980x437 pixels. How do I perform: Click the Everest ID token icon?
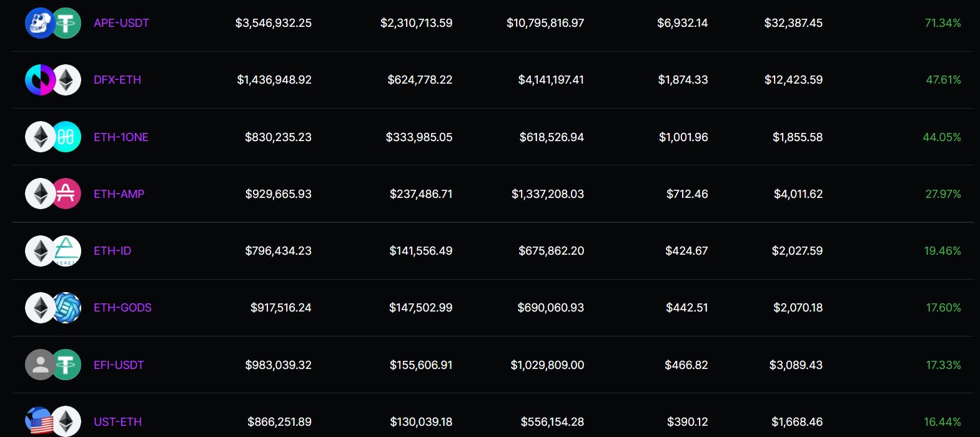point(67,251)
